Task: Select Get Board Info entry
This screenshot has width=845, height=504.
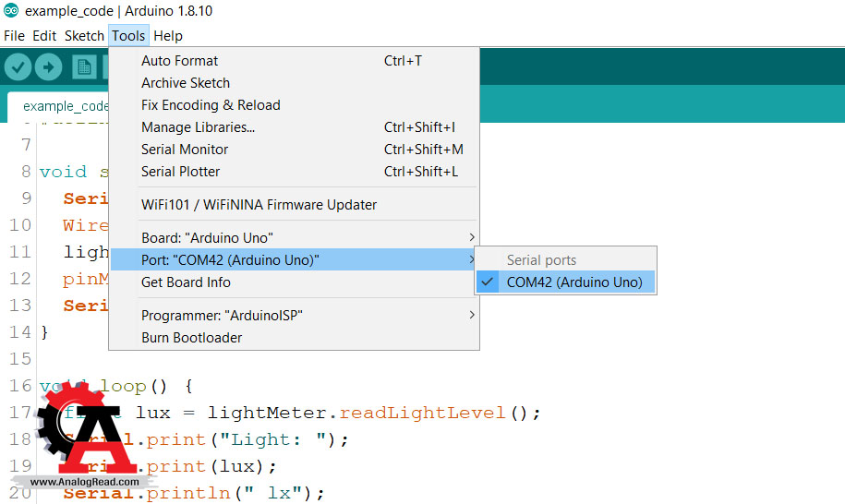Action: click(x=295, y=282)
